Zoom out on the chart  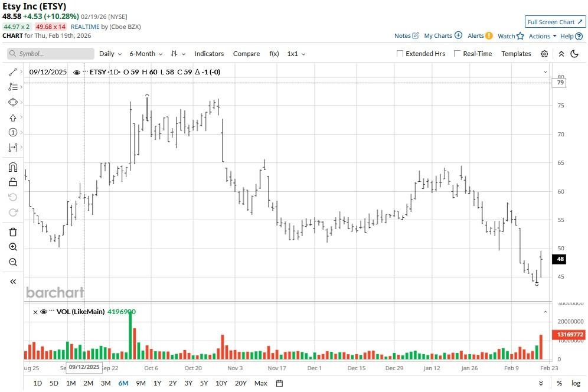point(13,262)
